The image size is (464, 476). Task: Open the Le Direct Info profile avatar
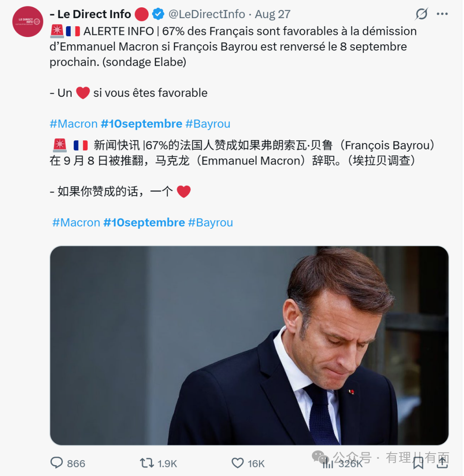(x=28, y=22)
